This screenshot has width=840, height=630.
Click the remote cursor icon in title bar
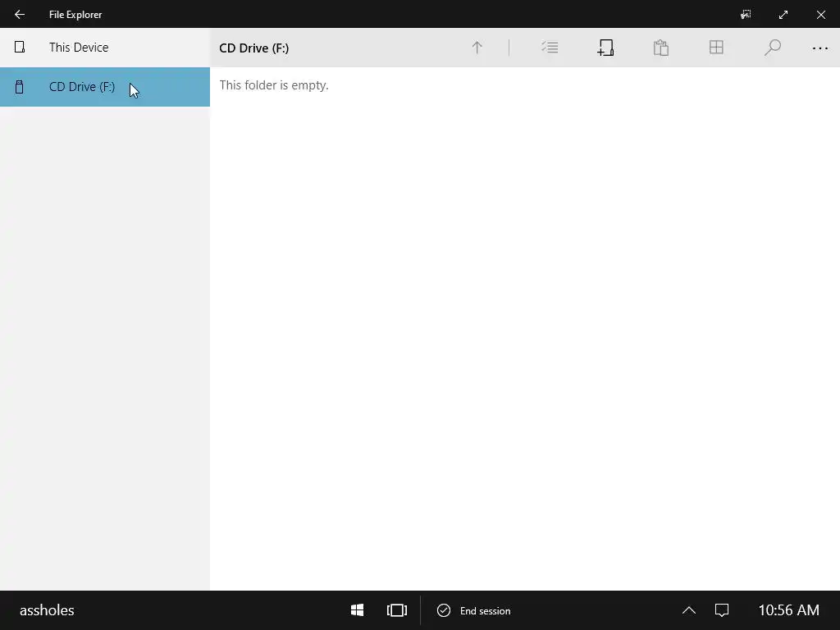pos(746,15)
